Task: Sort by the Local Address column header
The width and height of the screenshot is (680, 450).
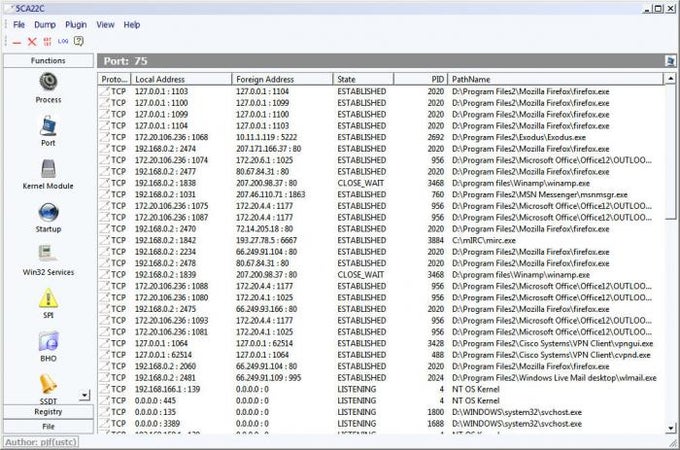Action: tap(182, 79)
